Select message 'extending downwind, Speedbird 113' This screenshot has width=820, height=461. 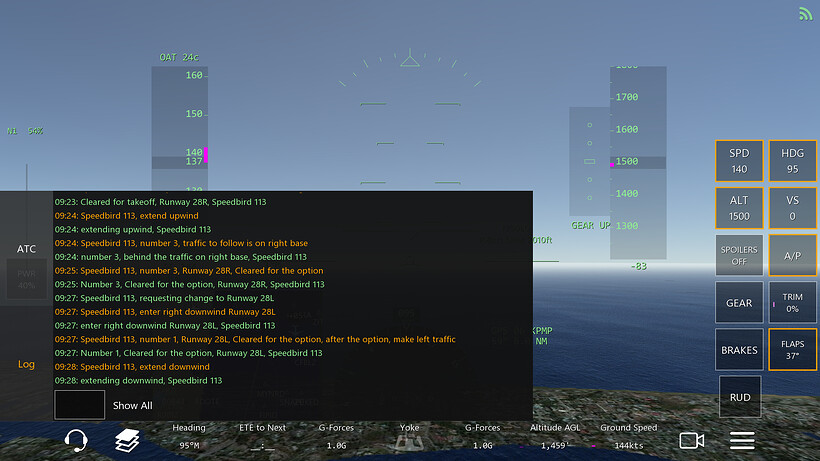point(139,381)
